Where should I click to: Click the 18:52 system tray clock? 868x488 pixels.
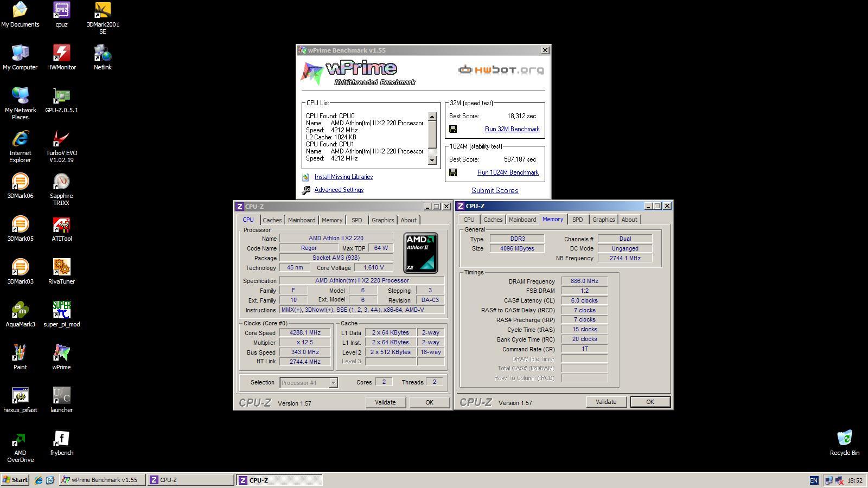pos(855,480)
